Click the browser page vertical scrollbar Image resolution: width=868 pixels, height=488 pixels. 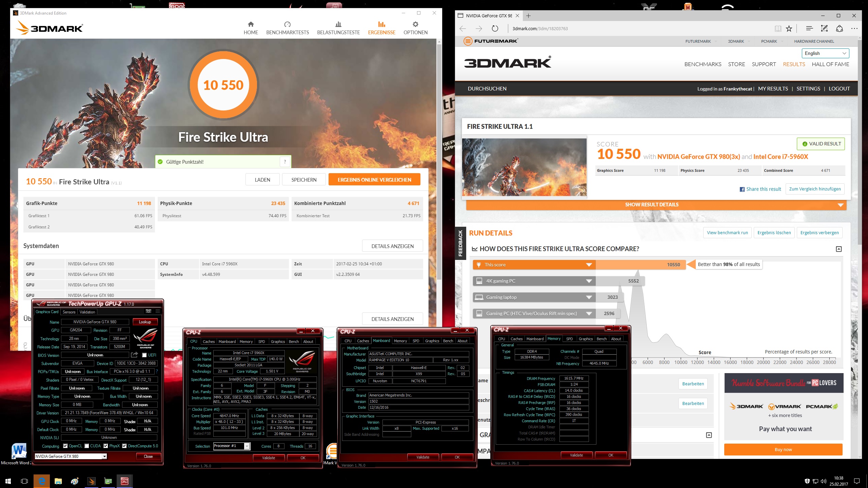click(x=859, y=142)
